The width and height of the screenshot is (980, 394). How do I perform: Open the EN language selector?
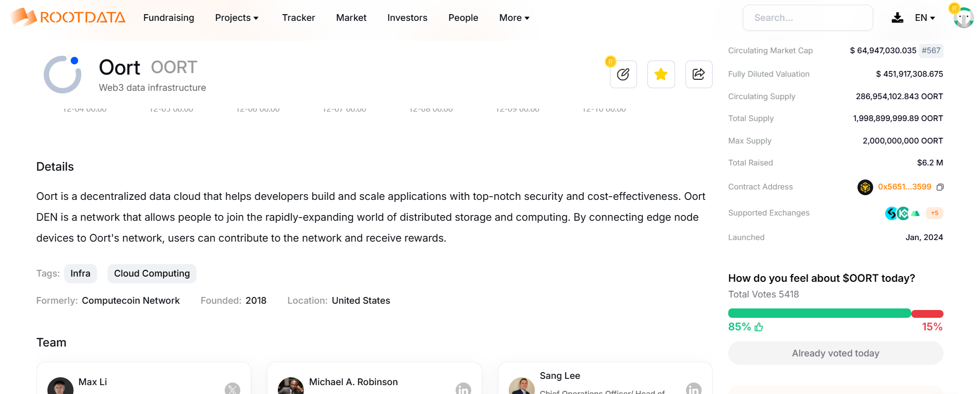coord(925,18)
